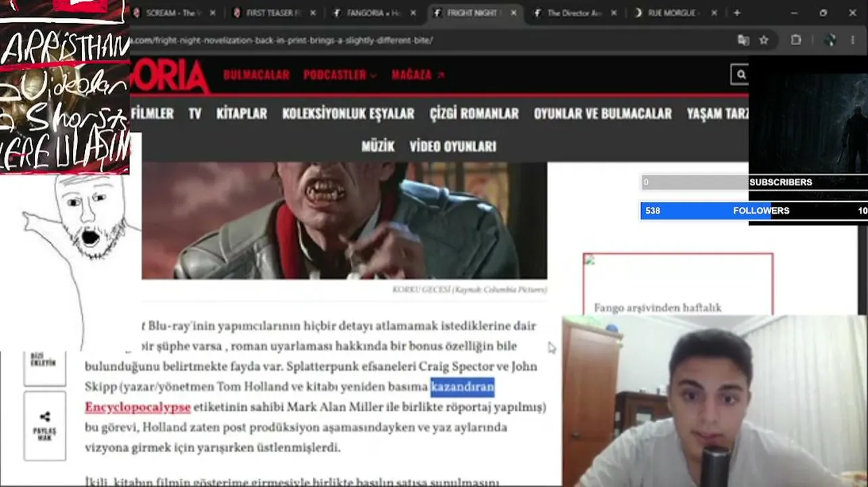The height and width of the screenshot is (487, 868).
Task: Close the SCREAM tab
Action: (213, 13)
